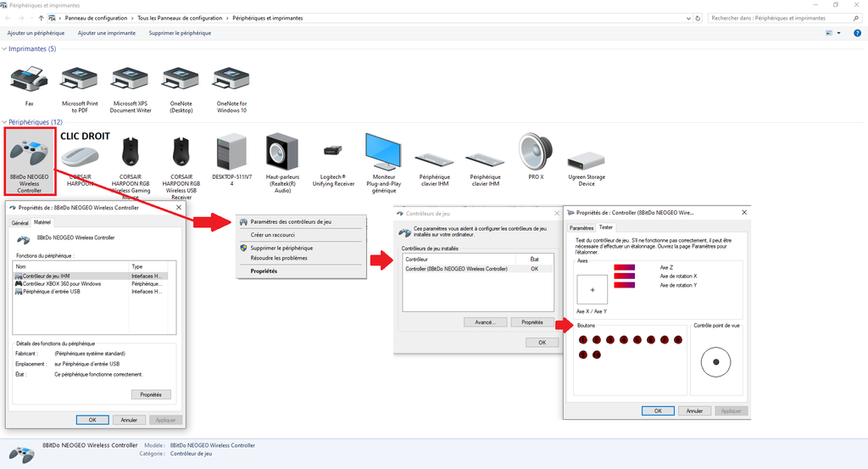
Task: Click Ajouter une imprimante in the toolbar
Action: (106, 33)
